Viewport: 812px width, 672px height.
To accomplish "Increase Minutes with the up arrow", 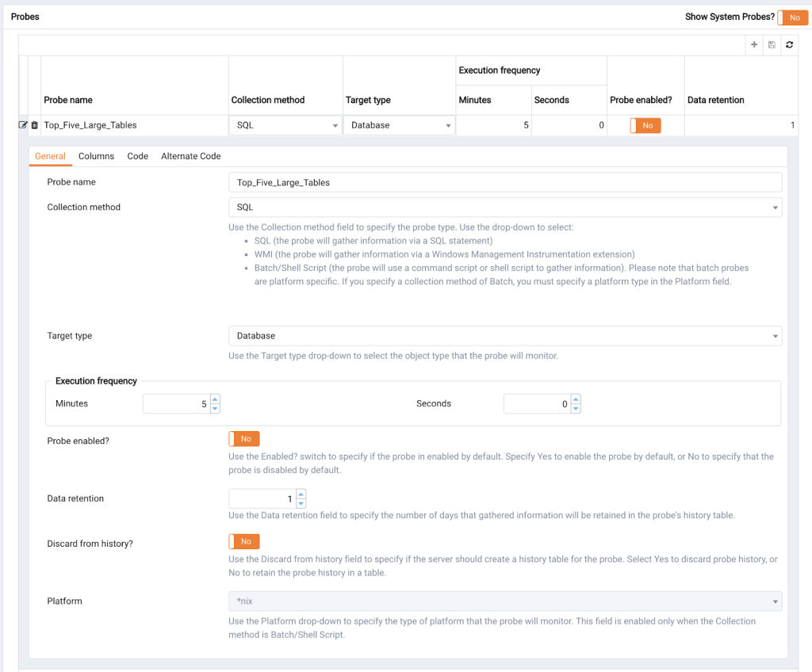I will point(215,399).
